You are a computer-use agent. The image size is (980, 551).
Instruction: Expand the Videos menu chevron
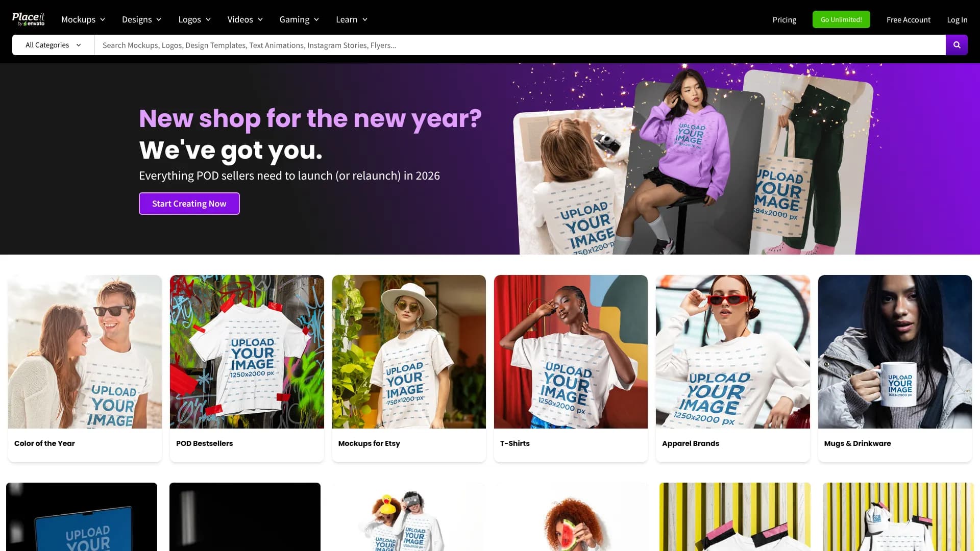(x=261, y=19)
